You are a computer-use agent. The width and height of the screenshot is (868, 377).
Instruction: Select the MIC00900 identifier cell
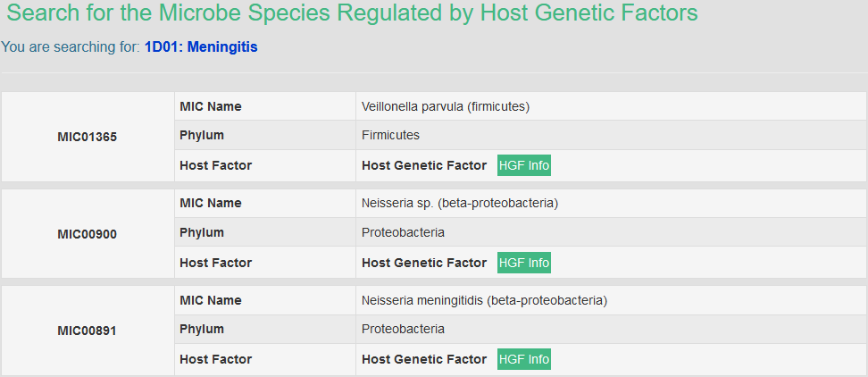coord(88,234)
